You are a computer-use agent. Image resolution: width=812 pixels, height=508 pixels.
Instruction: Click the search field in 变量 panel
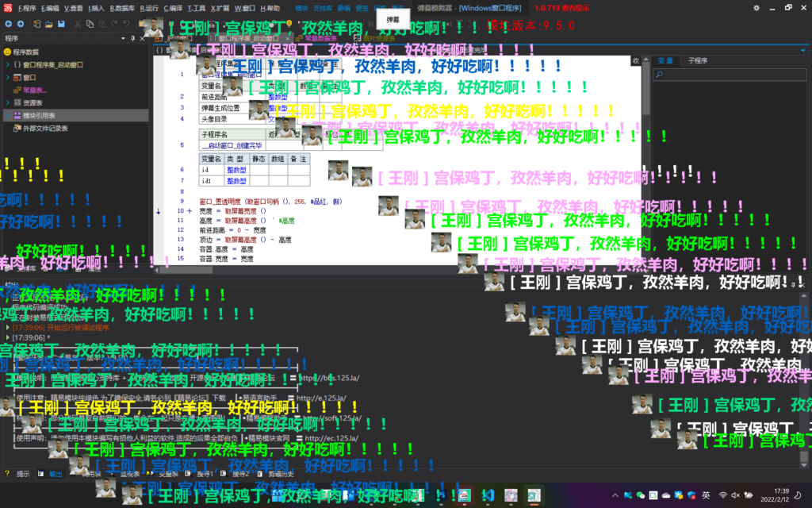pyautogui.click(x=730, y=75)
